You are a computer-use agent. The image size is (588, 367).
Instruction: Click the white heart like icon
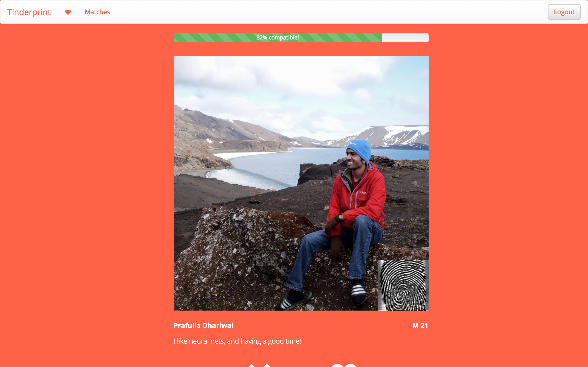click(x=344, y=365)
